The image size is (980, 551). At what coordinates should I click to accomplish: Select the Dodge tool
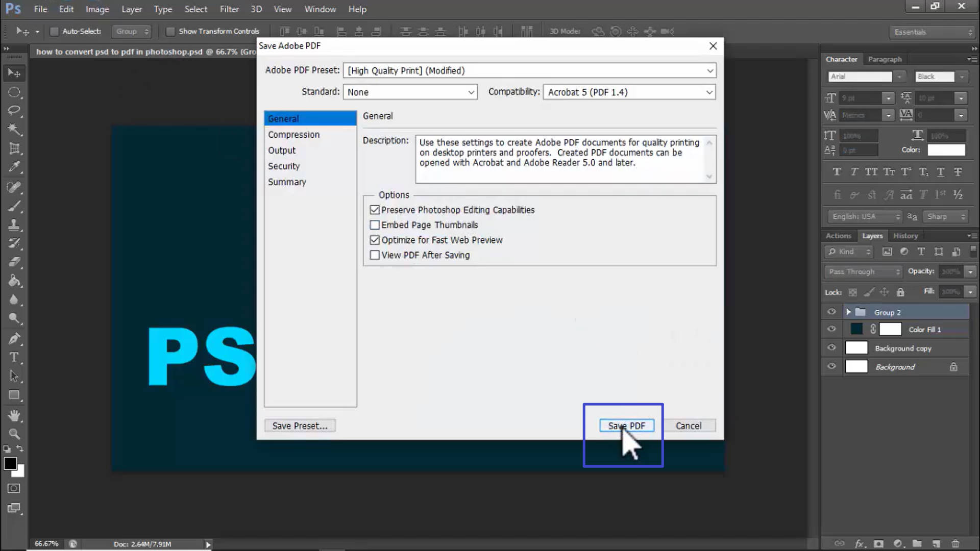(14, 319)
